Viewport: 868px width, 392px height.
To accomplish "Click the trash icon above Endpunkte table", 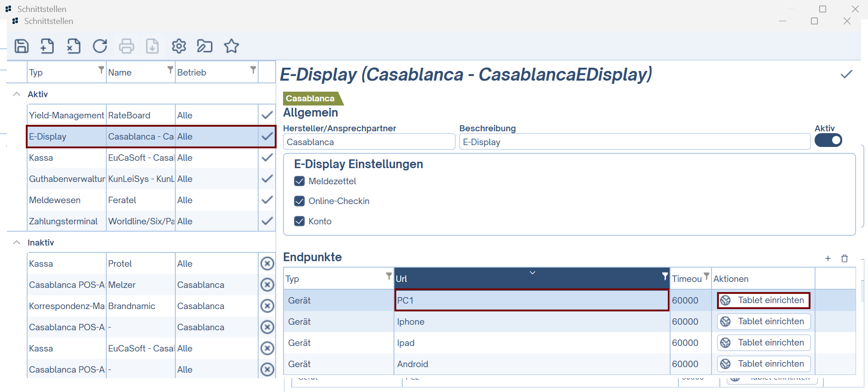I will (x=845, y=258).
